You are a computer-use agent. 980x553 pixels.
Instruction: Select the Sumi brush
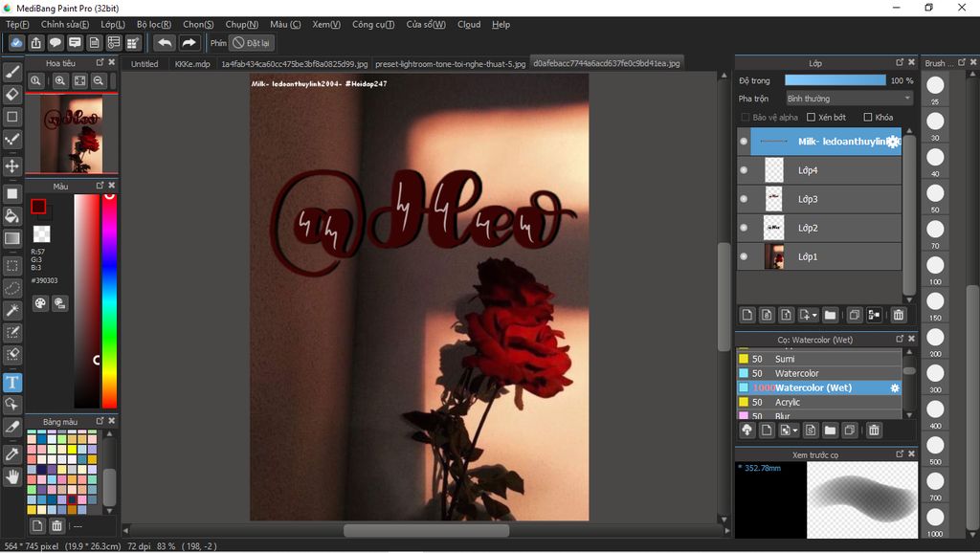(819, 359)
